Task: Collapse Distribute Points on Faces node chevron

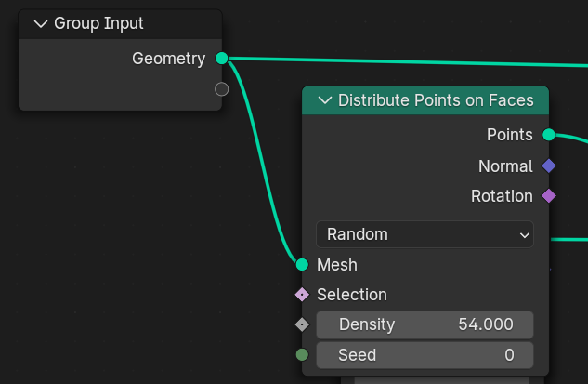Action: pyautogui.click(x=325, y=100)
